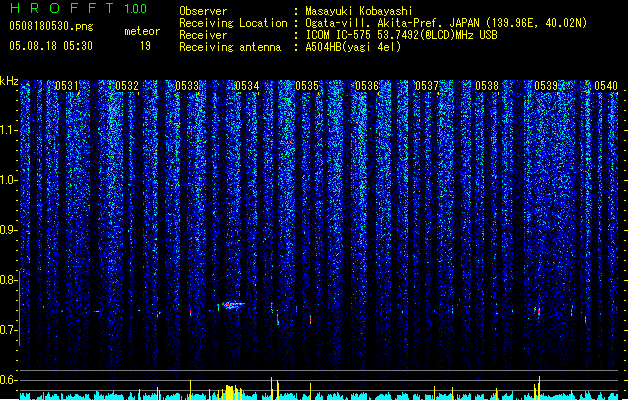Click the 1.1 kHz axis label
Image resolution: width=629 pixels, height=400 pixels.
[8, 130]
